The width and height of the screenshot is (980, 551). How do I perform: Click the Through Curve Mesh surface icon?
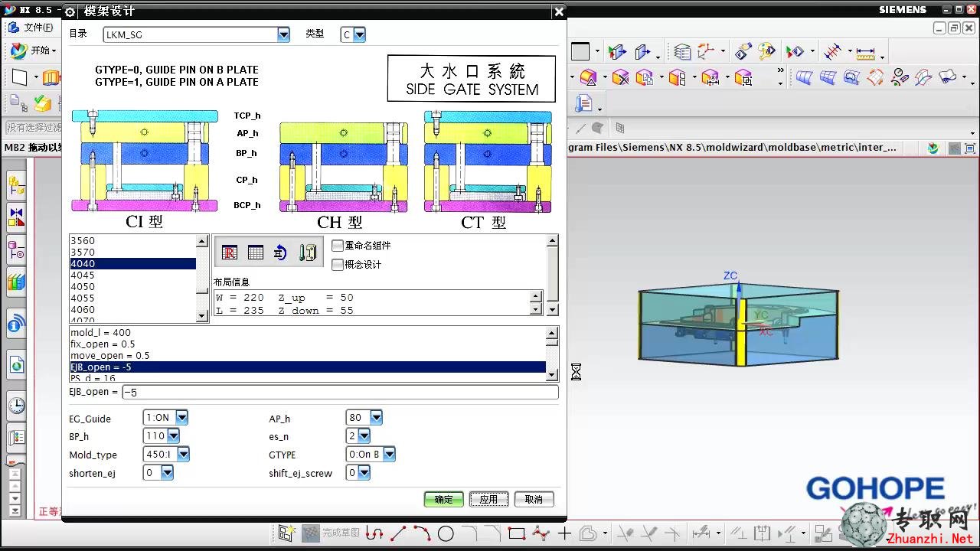828,77
